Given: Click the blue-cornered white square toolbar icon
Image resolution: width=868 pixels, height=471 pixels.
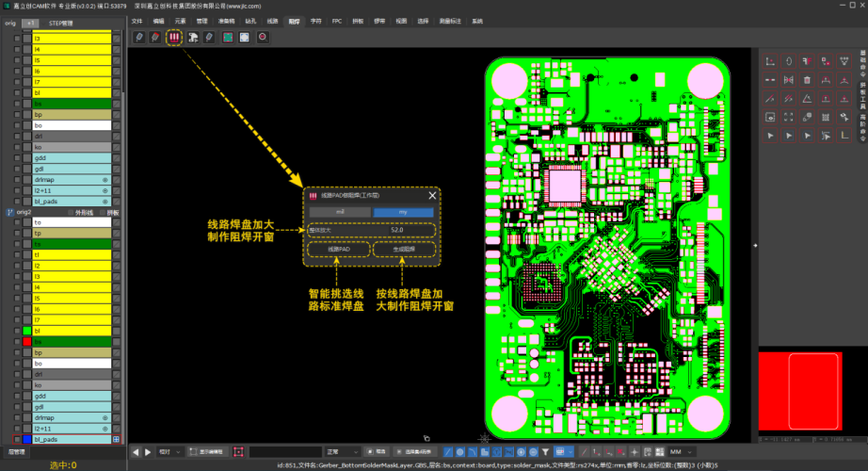Looking at the screenshot, I should 244,37.
